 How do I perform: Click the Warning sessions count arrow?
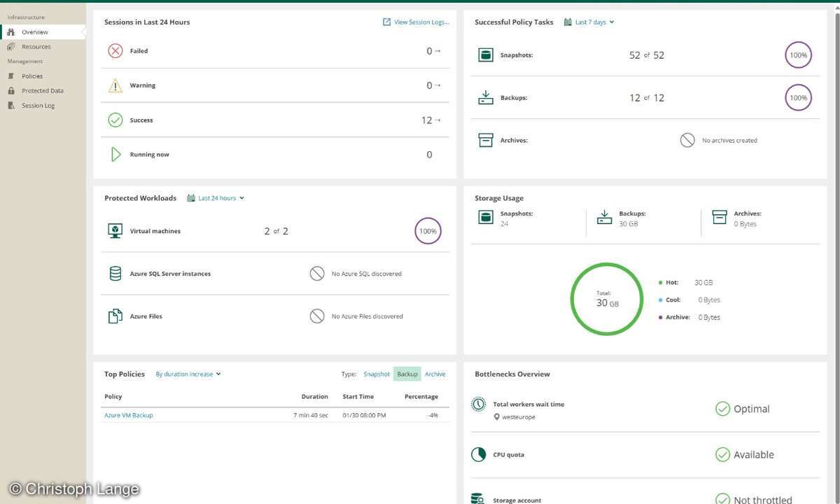click(437, 85)
